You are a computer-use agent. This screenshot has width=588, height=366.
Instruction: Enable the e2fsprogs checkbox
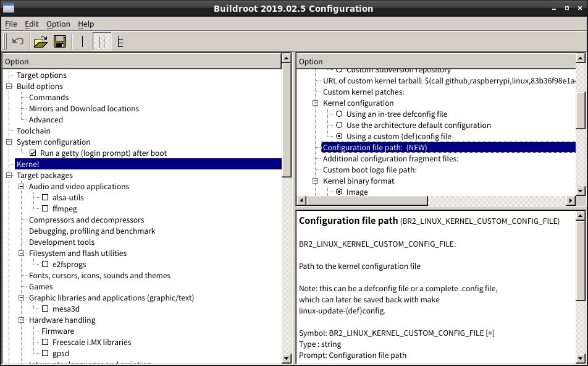point(45,264)
